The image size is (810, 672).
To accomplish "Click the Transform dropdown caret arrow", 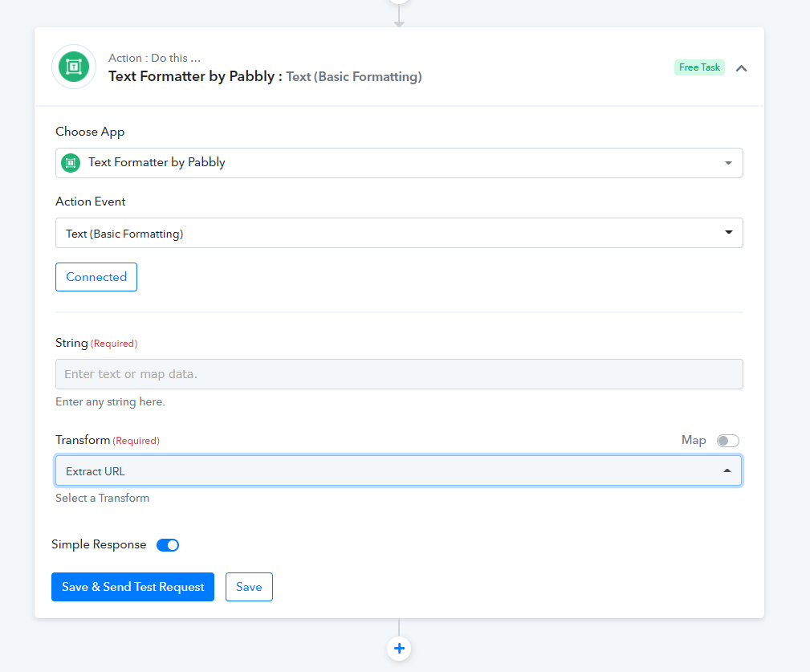I will point(727,470).
